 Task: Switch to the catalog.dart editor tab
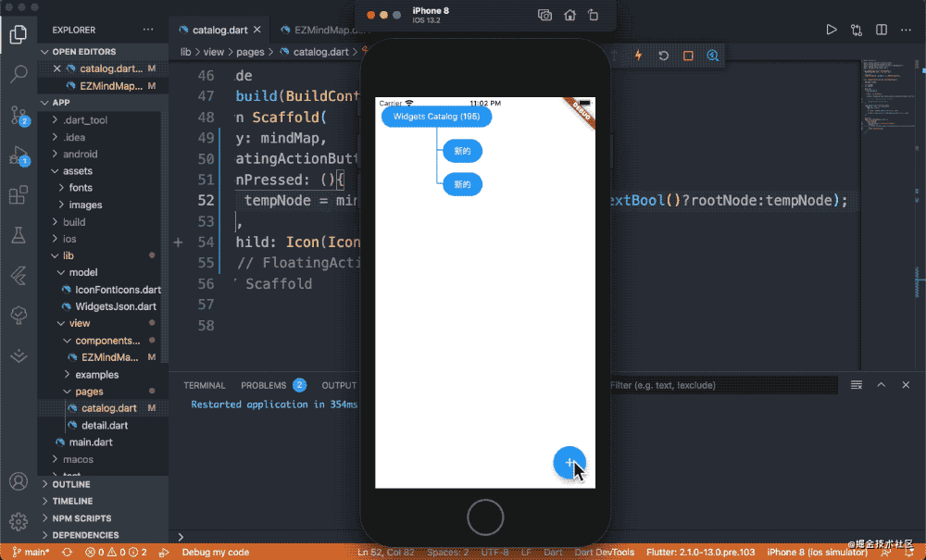(219, 30)
